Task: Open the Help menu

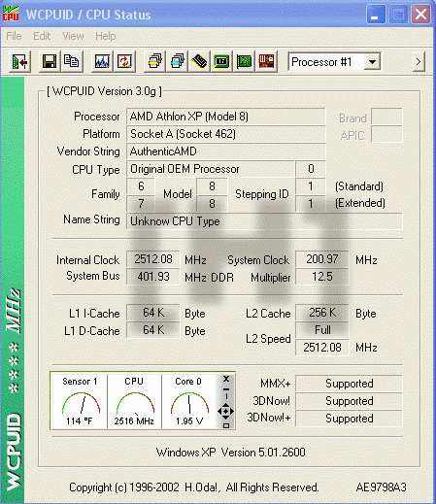Action: click(x=106, y=36)
